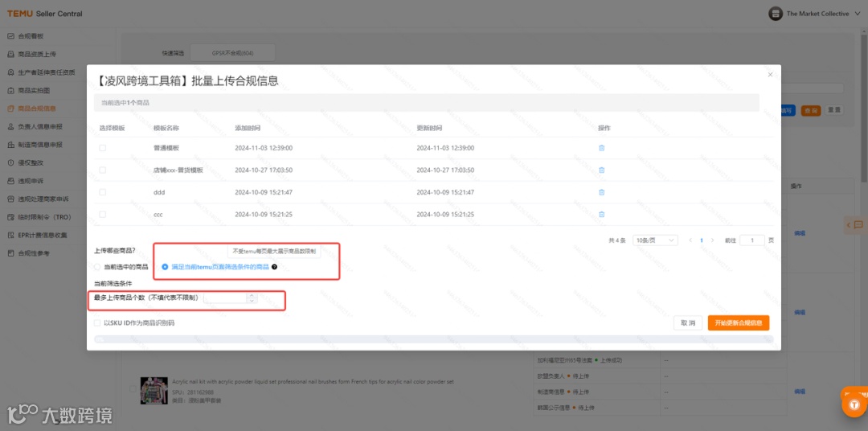Click the 模板名称 column header
The image size is (868, 431).
click(166, 128)
